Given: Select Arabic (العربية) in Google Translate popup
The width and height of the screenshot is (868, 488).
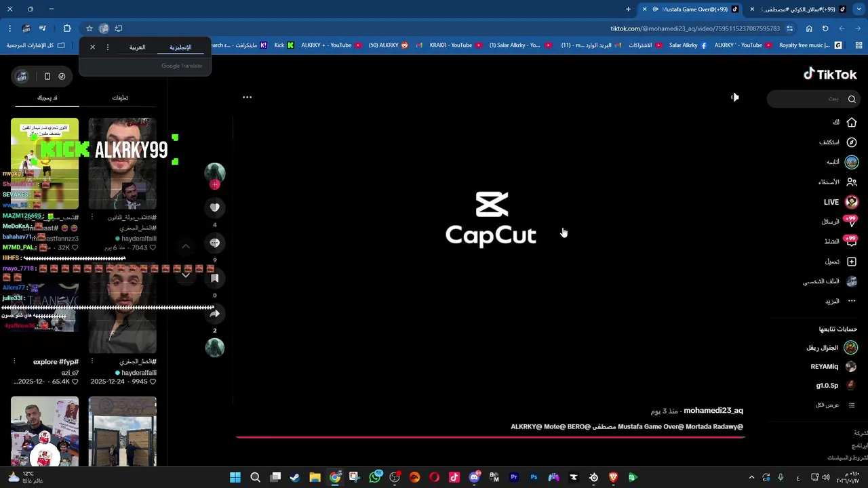Looking at the screenshot, I should point(138,47).
